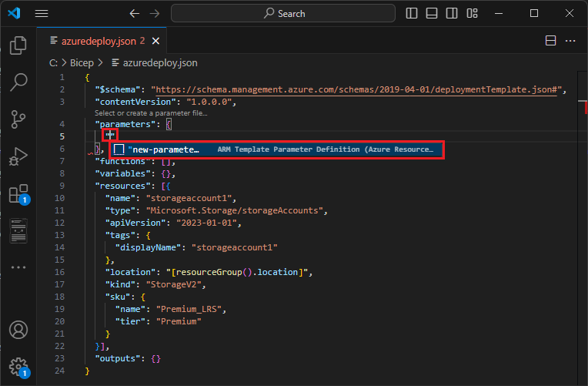Click the Search command center box
The width and height of the screenshot is (588, 386).
283,14
